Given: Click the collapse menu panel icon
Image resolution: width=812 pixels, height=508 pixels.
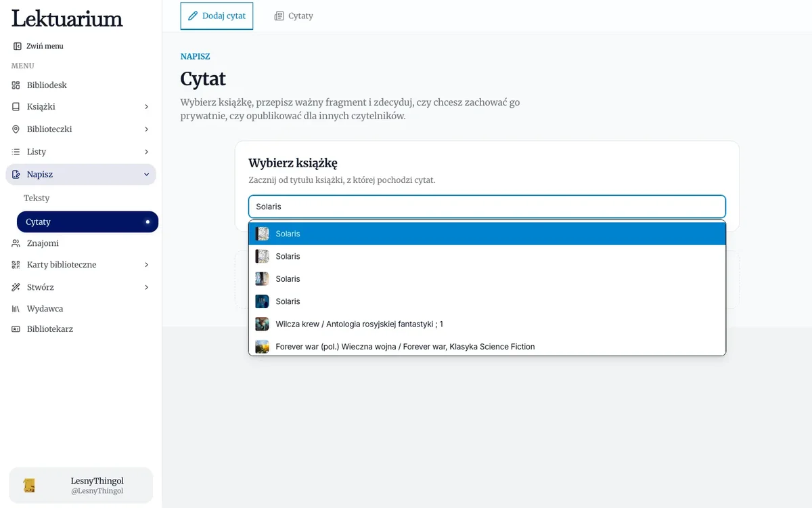Looking at the screenshot, I should pos(18,46).
